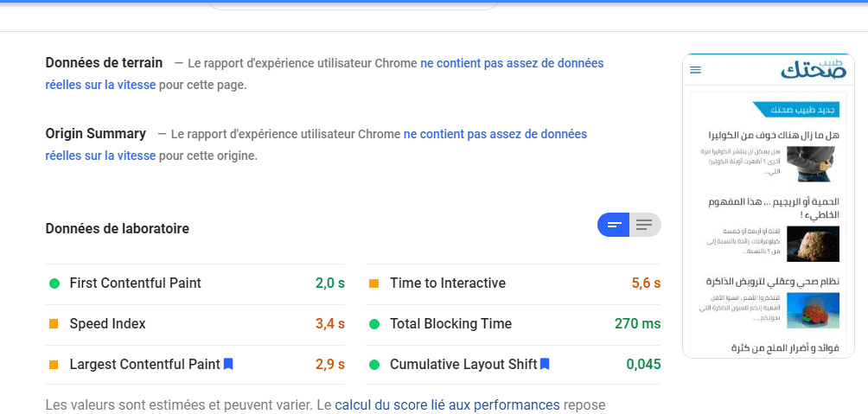
Task: Click the blue bookmark icon after Largest Contentful Paint
Action: click(x=228, y=365)
